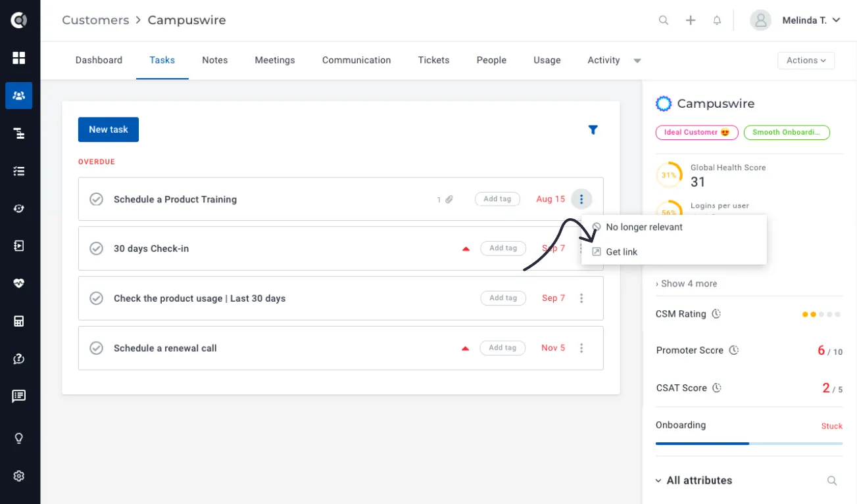Add tag to Schedule a Product Training
This screenshot has height=504, width=857.
click(x=497, y=199)
